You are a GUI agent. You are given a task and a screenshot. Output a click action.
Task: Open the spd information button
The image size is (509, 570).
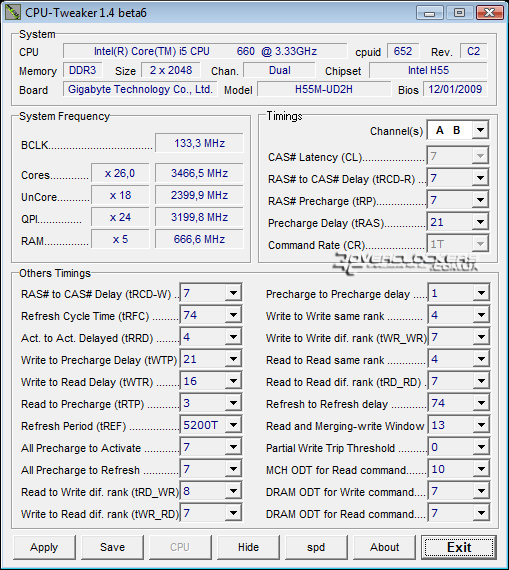click(x=316, y=547)
